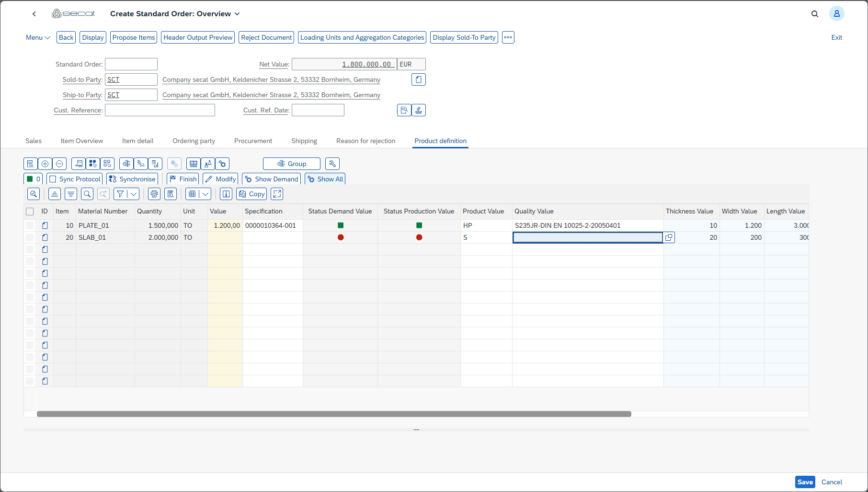Click the information icon in table toolbar
Viewport: 868px width, 492px height.
pos(227,194)
